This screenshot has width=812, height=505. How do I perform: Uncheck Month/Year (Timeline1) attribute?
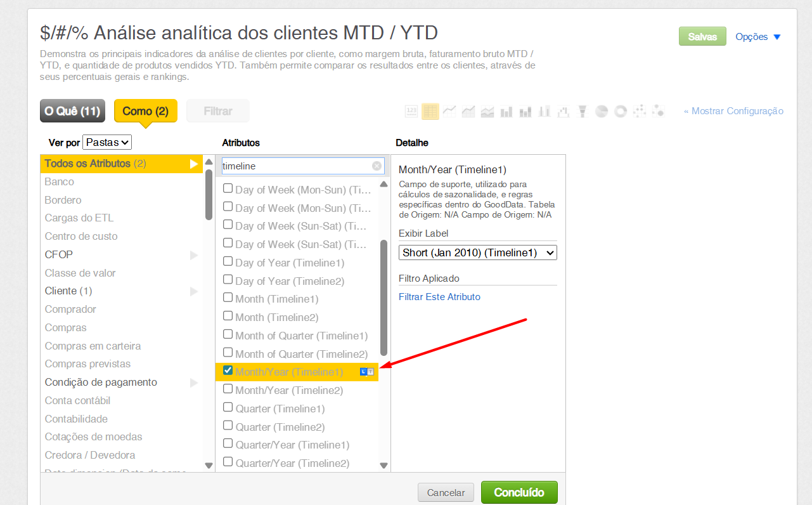pyautogui.click(x=228, y=371)
